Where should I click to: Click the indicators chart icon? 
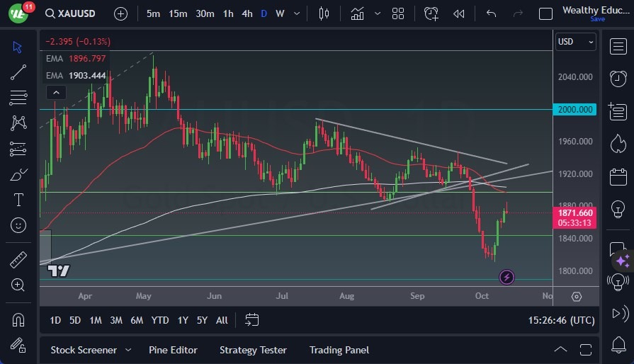[357, 13]
